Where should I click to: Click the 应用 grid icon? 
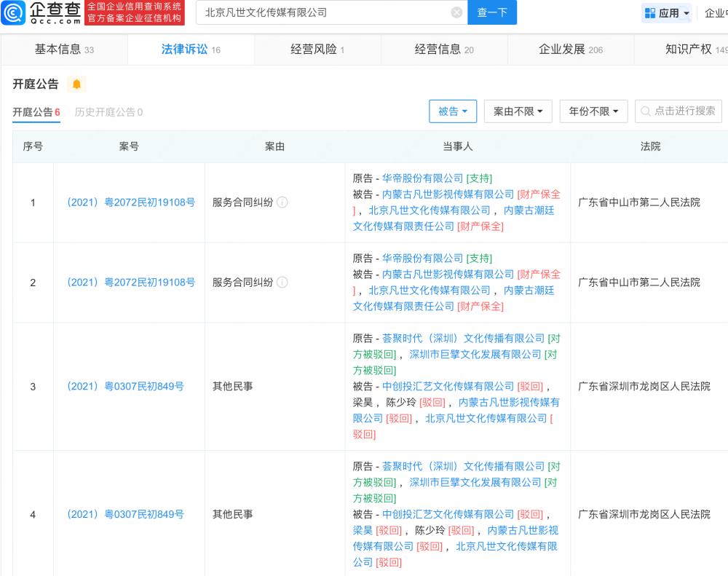[650, 13]
